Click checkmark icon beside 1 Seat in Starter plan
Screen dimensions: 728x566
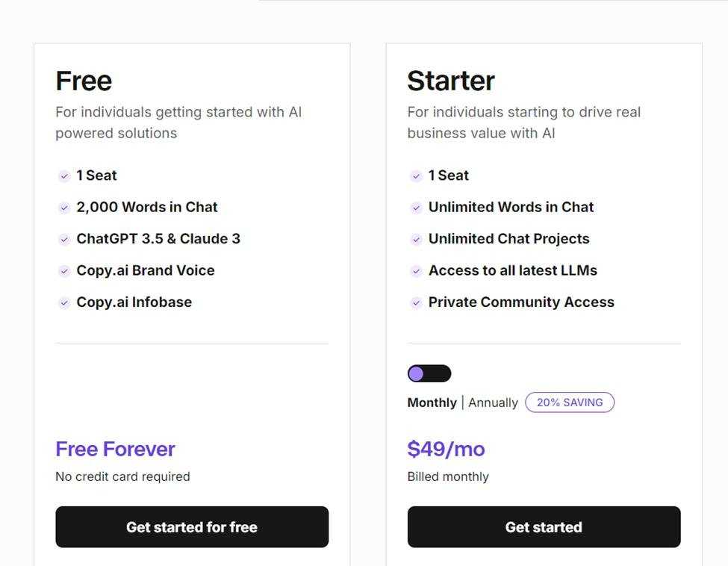click(x=417, y=176)
